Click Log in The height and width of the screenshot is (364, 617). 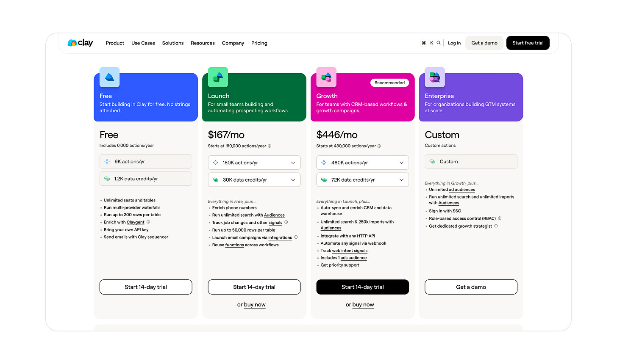click(454, 43)
